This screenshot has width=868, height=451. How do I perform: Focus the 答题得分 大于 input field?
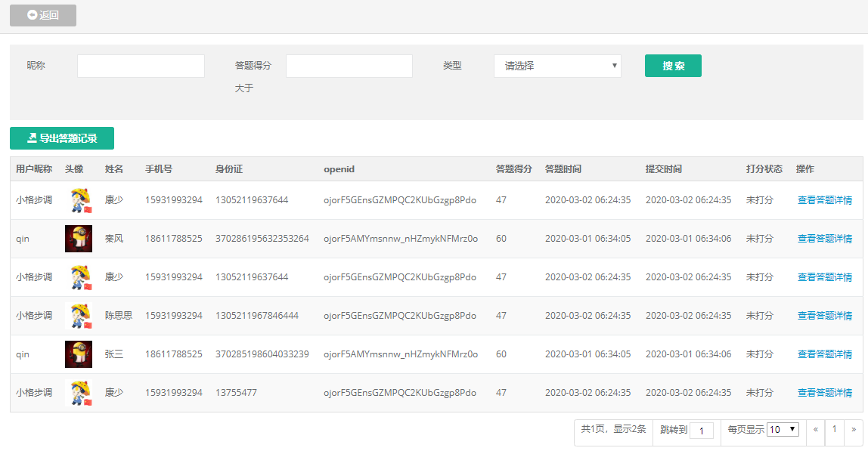tap(349, 66)
